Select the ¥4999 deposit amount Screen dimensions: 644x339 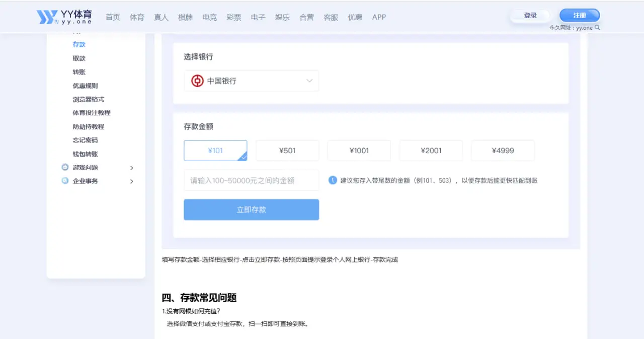click(503, 150)
